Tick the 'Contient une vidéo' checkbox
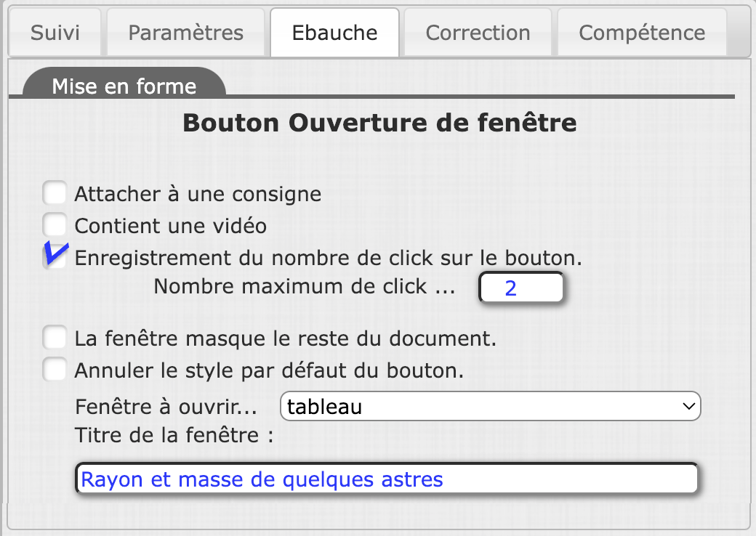 pyautogui.click(x=55, y=225)
